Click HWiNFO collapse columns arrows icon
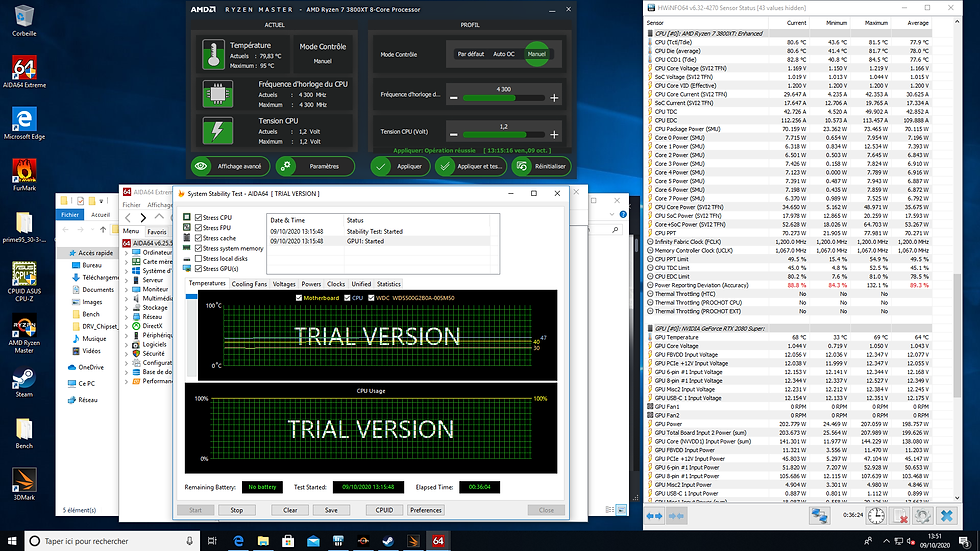Image resolution: width=980 pixels, height=551 pixels. pos(676,516)
